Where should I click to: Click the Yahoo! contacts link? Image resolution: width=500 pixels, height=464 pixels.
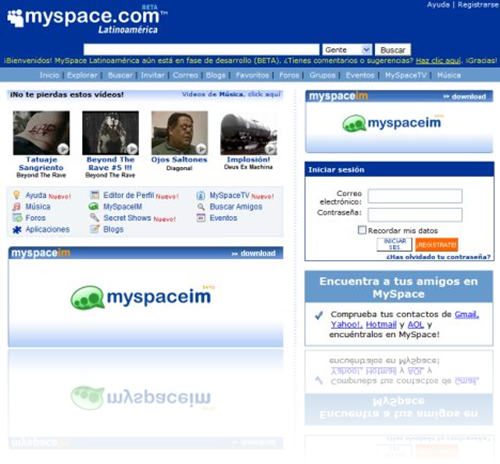(347, 324)
